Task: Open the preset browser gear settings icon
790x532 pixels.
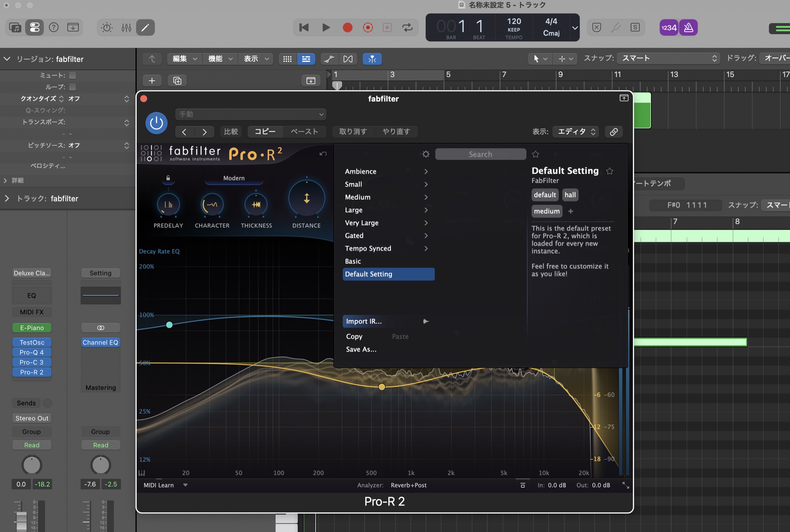Action: pos(426,154)
